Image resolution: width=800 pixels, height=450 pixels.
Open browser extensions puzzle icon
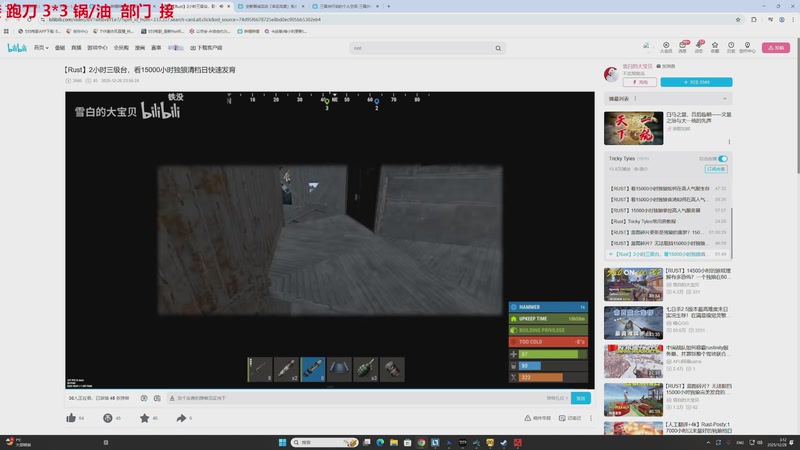[x=754, y=19]
